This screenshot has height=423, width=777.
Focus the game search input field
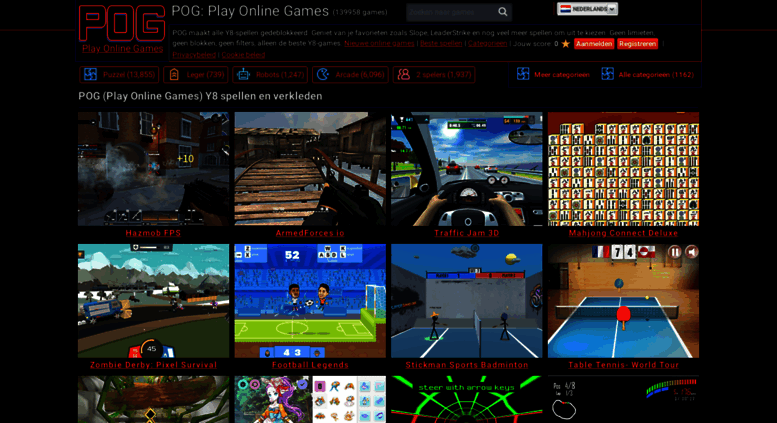click(450, 12)
